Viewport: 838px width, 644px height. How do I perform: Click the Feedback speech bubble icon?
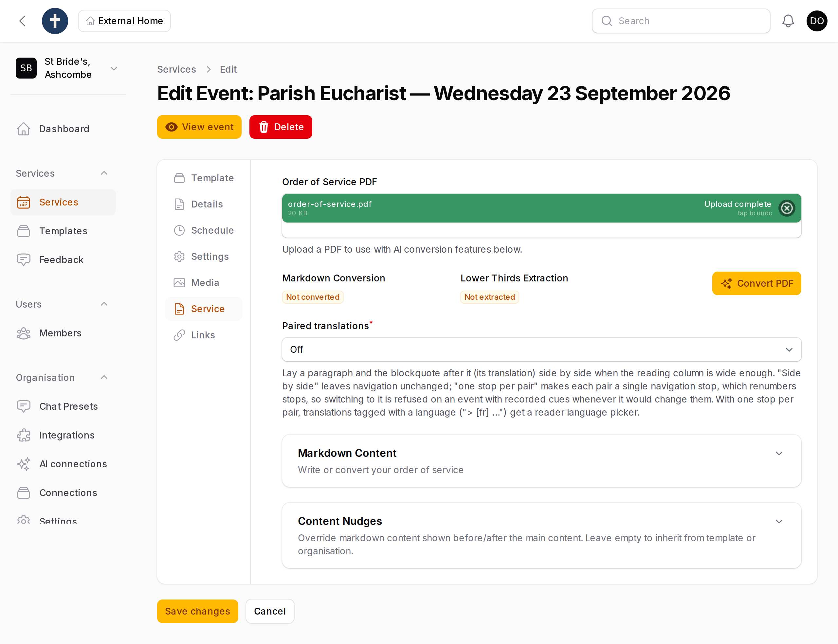(x=23, y=260)
